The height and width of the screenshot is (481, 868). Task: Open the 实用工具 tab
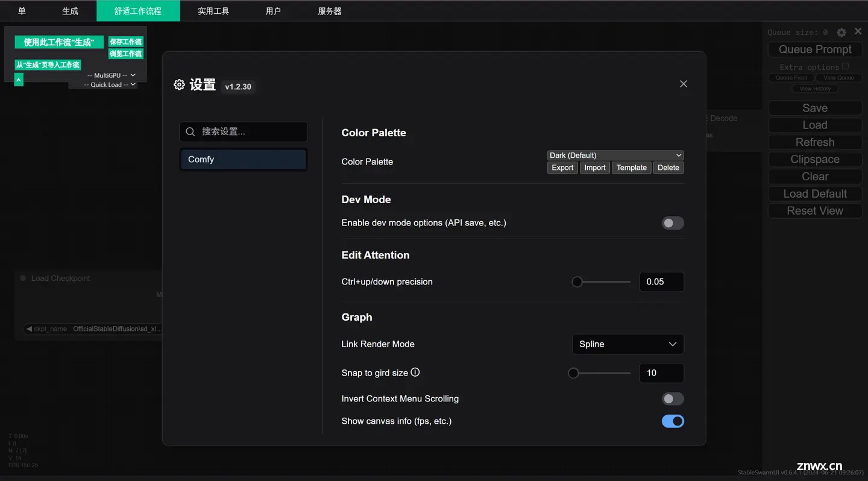click(213, 11)
